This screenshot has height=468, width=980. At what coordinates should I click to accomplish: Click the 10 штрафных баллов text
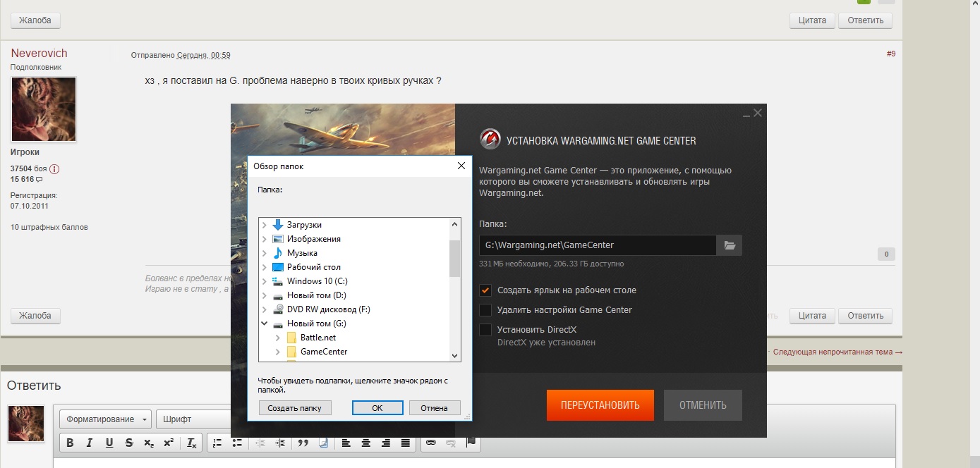click(x=49, y=227)
